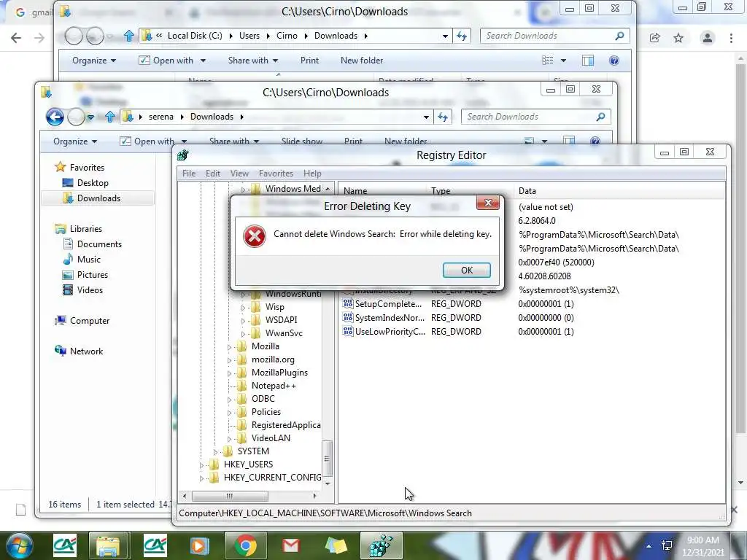Expand the mozilla.org registry key

[x=229, y=360]
